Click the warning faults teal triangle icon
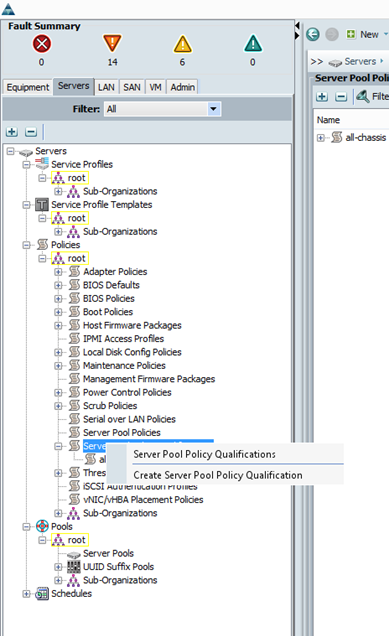This screenshot has width=389, height=636. pos(253,43)
